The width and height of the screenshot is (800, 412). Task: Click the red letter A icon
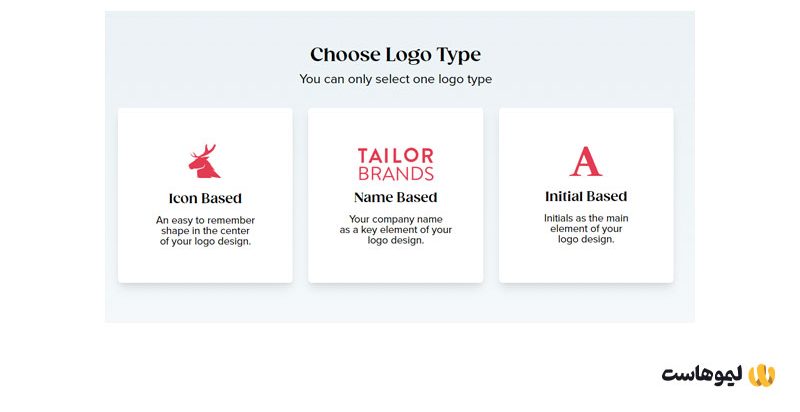pos(586,161)
